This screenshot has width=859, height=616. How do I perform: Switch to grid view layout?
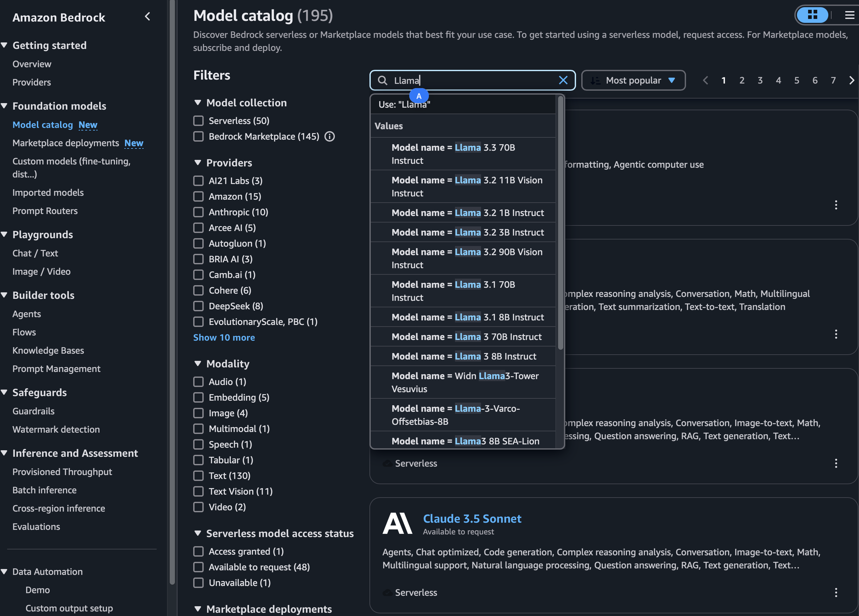[x=812, y=15]
